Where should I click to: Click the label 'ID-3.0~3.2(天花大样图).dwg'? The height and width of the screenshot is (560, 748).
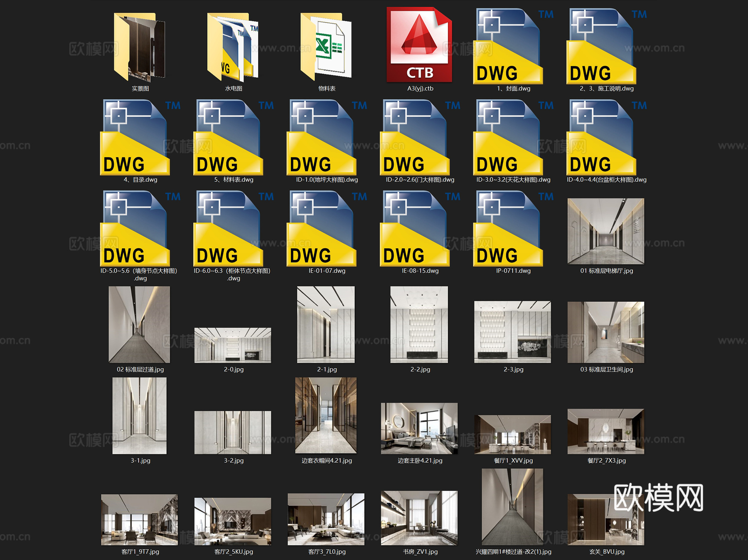point(514,180)
